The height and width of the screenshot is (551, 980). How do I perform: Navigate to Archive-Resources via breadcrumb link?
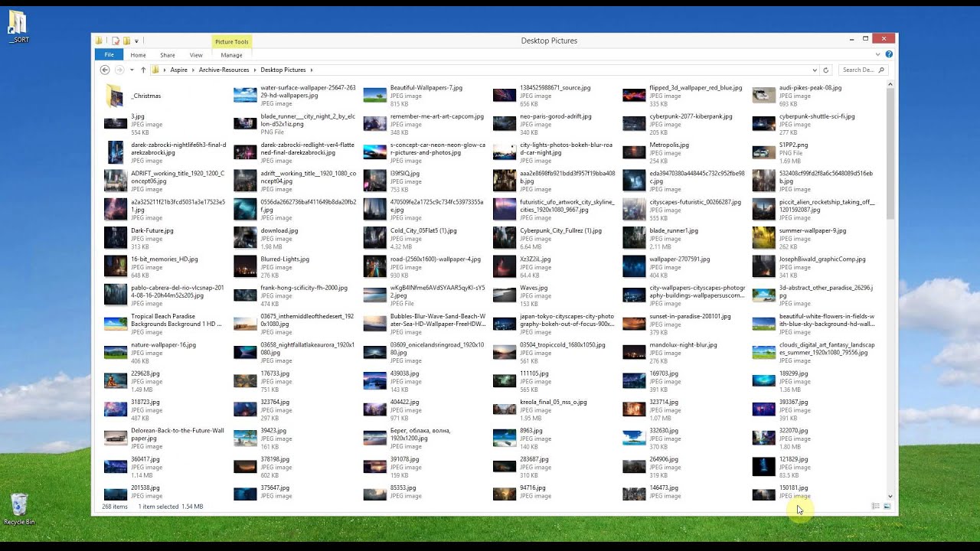pyautogui.click(x=222, y=70)
